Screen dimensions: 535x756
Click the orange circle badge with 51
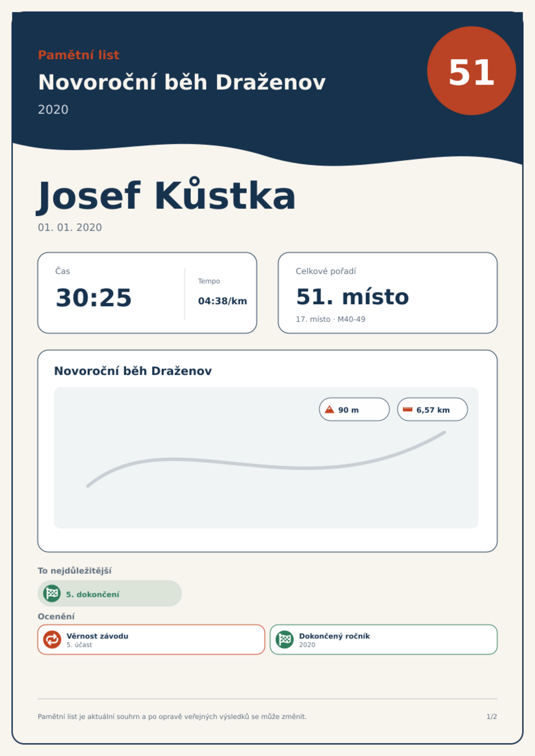point(471,71)
